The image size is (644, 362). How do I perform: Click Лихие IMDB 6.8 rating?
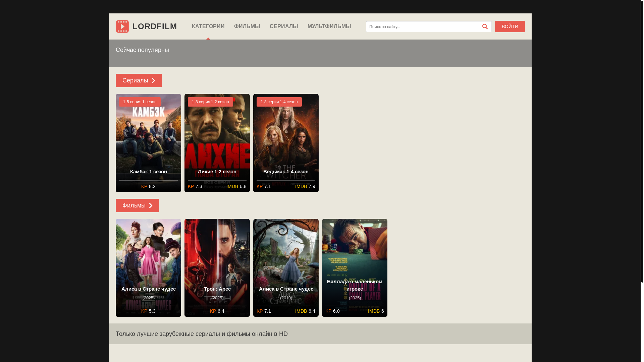tap(236, 186)
